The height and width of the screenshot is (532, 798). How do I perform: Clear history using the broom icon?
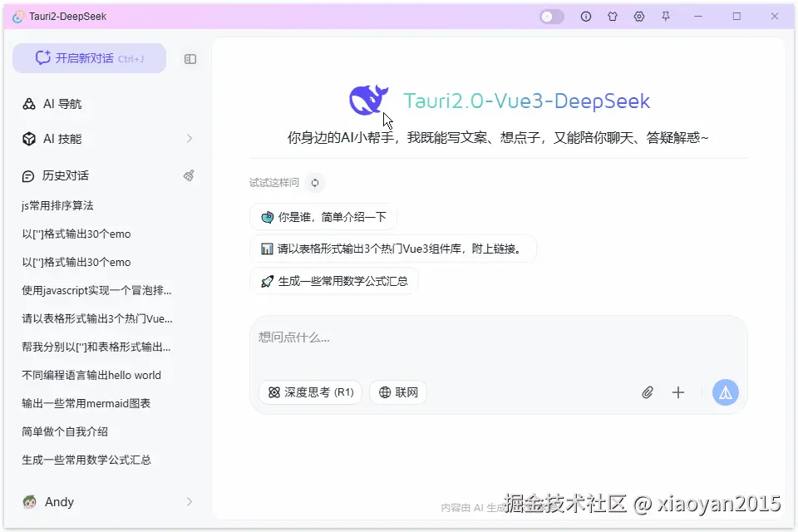click(189, 175)
